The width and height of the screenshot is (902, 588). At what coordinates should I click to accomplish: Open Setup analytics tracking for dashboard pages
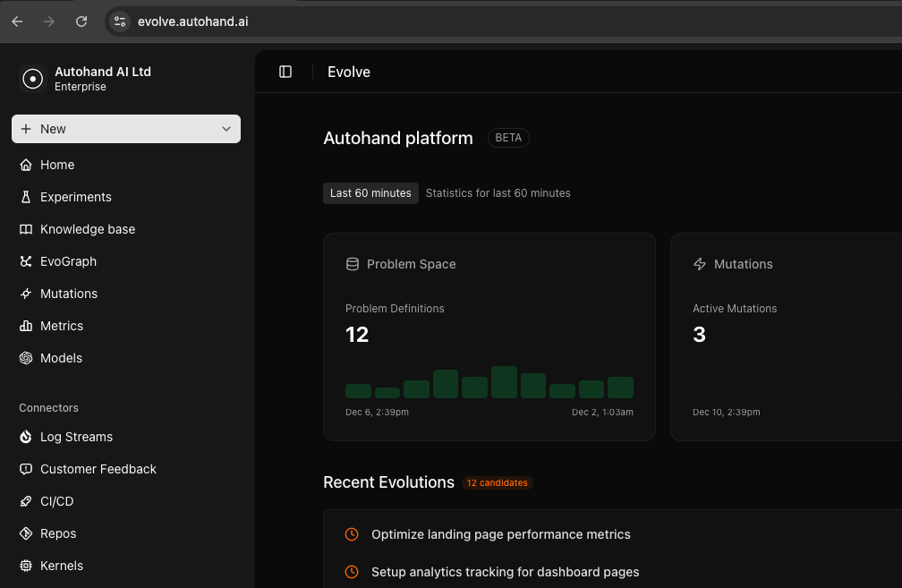tap(505, 573)
